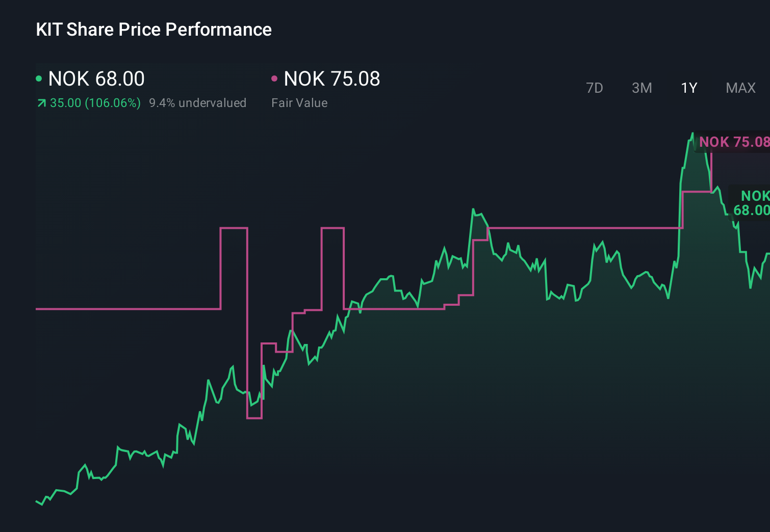The height and width of the screenshot is (532, 770).
Task: Click the green share price dot indicator
Action: (39, 78)
